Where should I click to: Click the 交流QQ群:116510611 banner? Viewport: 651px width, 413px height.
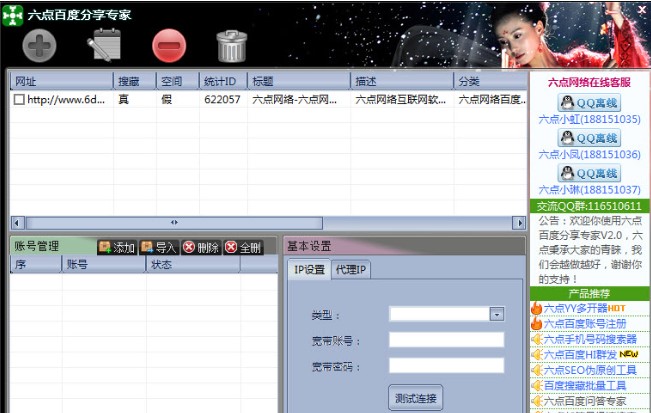589,206
